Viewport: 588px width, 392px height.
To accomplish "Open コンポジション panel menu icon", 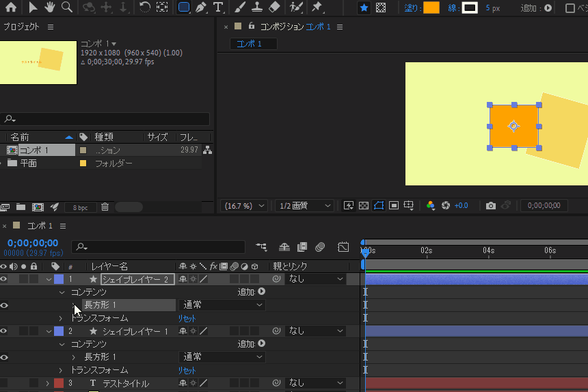I will click(x=340, y=27).
